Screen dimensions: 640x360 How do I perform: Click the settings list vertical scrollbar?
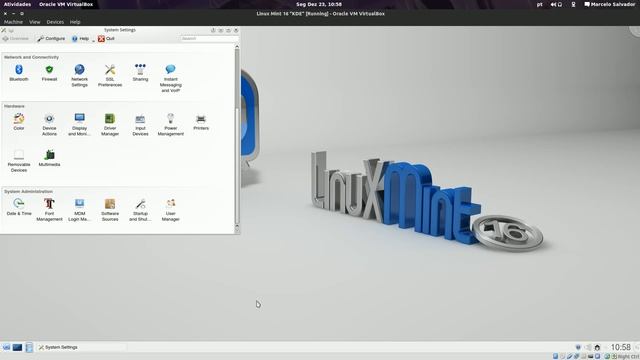point(237,137)
